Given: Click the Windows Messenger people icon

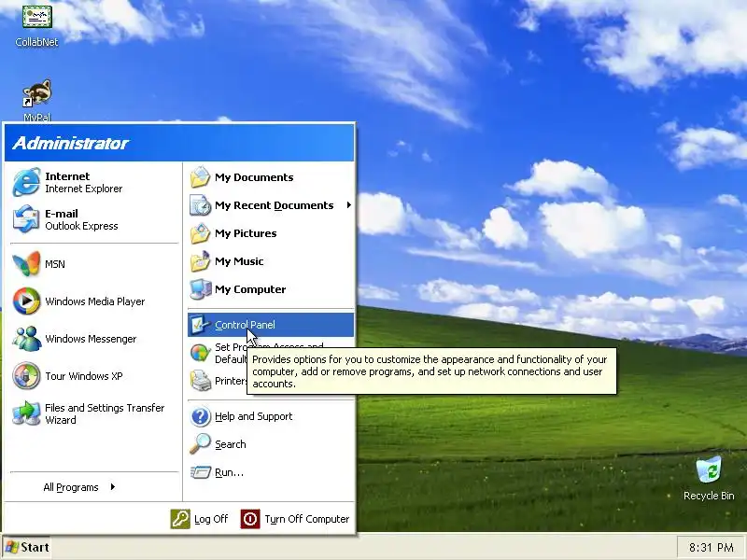Looking at the screenshot, I should pyautogui.click(x=26, y=339).
